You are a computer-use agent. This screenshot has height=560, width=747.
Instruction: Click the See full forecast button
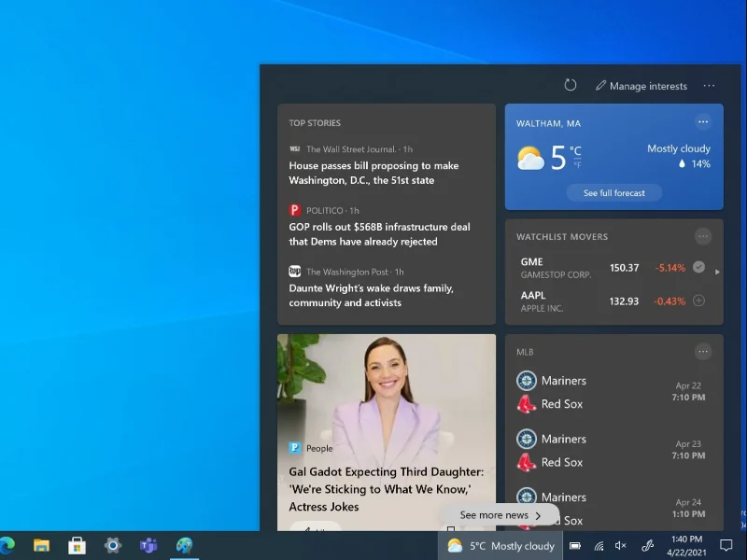613,192
